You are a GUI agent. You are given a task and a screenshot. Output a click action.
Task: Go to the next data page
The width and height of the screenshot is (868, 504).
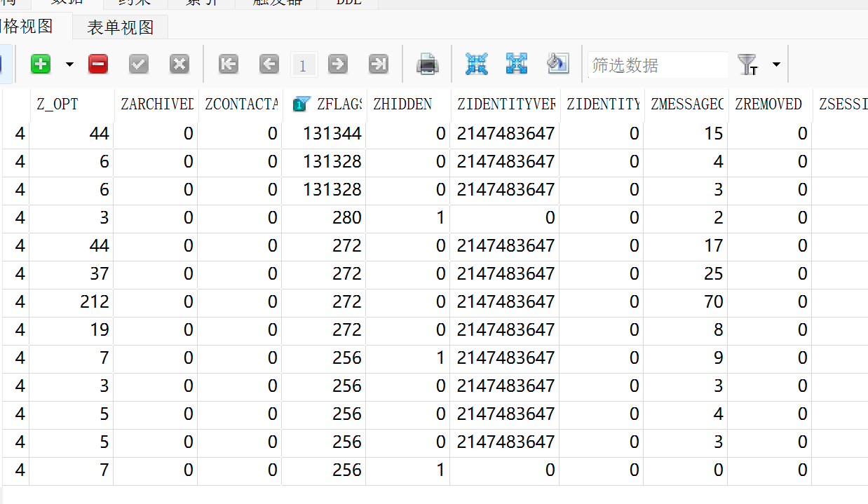pyautogui.click(x=338, y=64)
